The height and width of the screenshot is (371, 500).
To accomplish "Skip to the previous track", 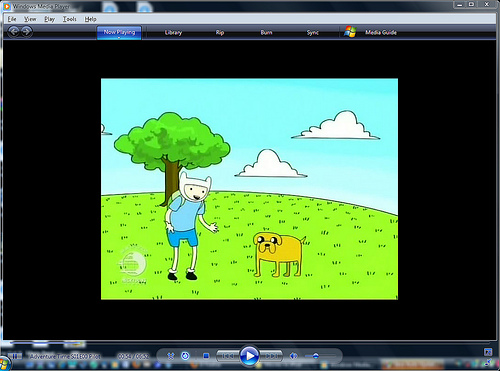I will click(228, 356).
